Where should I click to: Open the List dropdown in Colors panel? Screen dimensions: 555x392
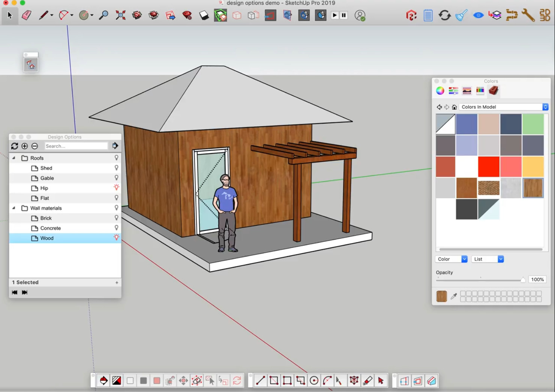tap(487, 259)
